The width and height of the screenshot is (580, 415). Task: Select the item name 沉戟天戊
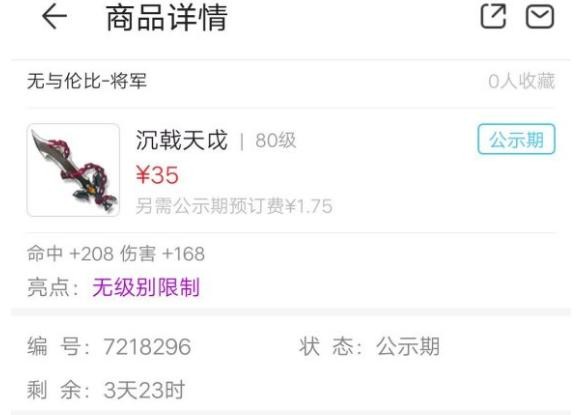[182, 140]
